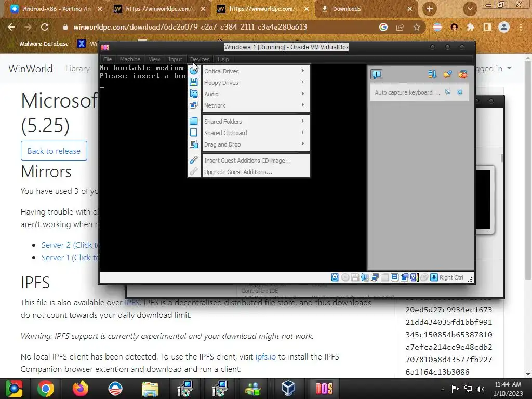Open the WinWorld home link

[31, 69]
